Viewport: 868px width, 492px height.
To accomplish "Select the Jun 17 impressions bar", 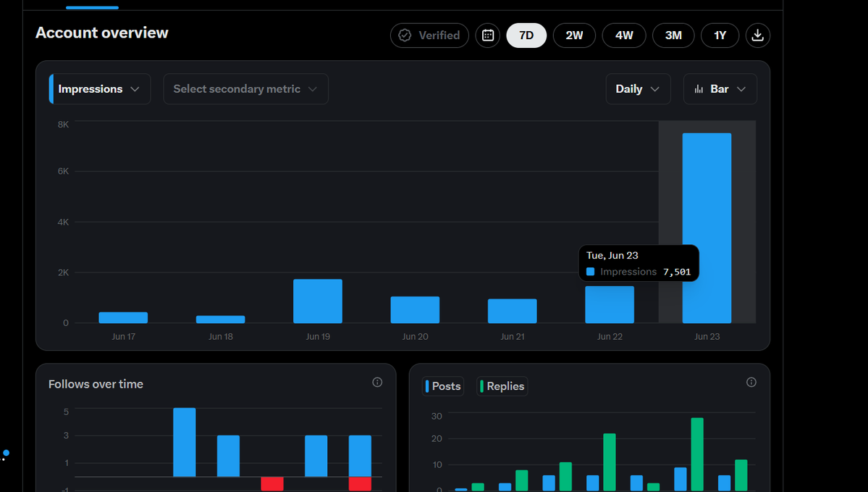I will click(123, 317).
